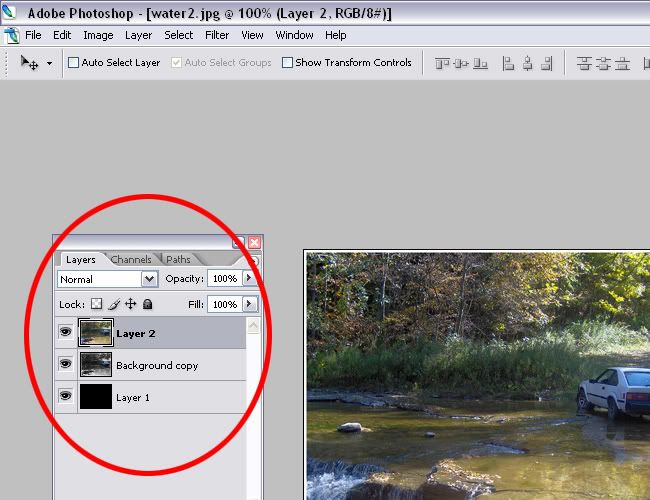Hide Background copy layer with eye icon

65,364
